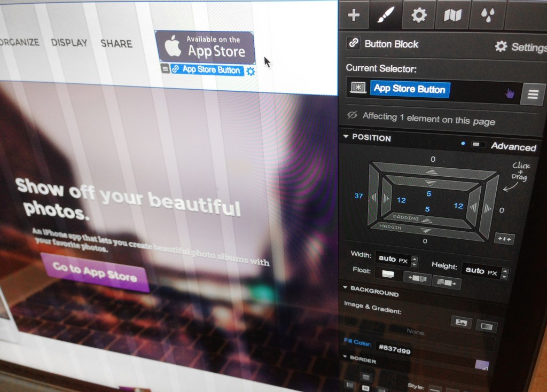Open the droplets Assets tab
The image size is (547, 392).
487,15
